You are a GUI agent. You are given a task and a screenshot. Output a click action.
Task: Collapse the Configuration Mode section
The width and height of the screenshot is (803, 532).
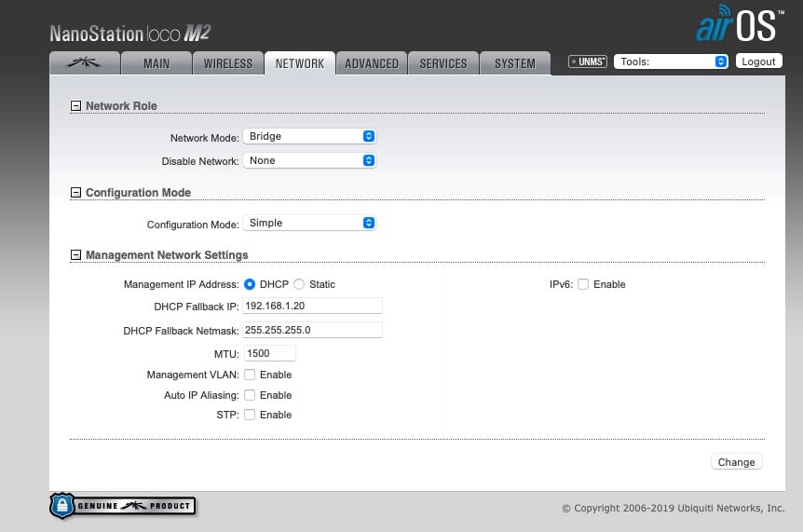point(75,193)
